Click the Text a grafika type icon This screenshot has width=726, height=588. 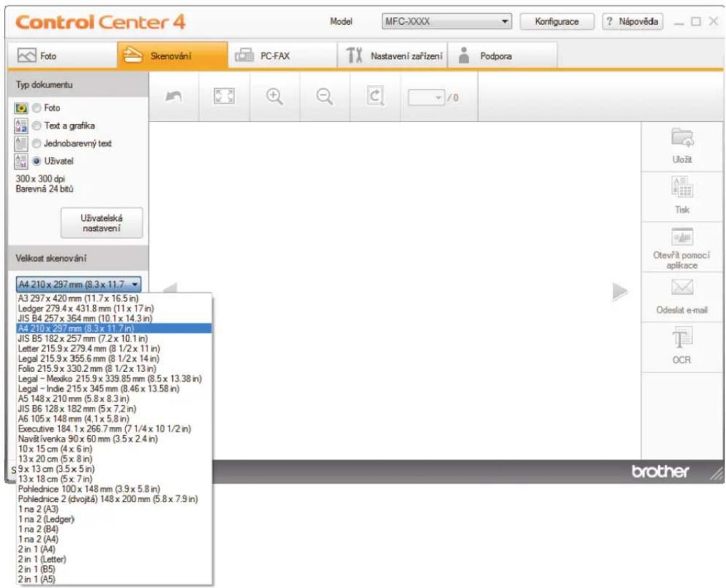pos(21,126)
